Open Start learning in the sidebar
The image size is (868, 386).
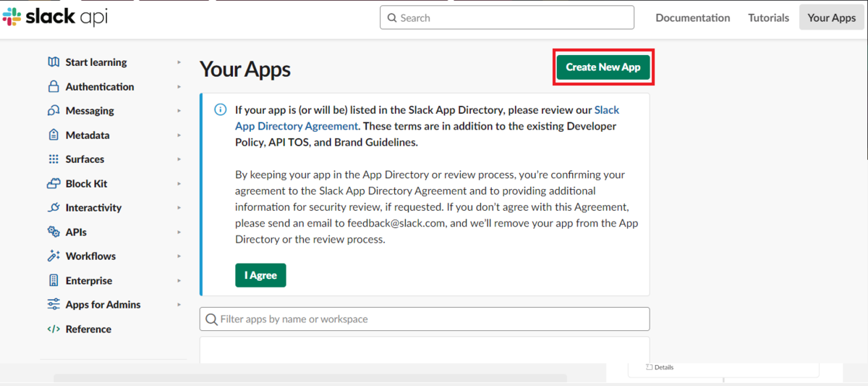pos(96,62)
